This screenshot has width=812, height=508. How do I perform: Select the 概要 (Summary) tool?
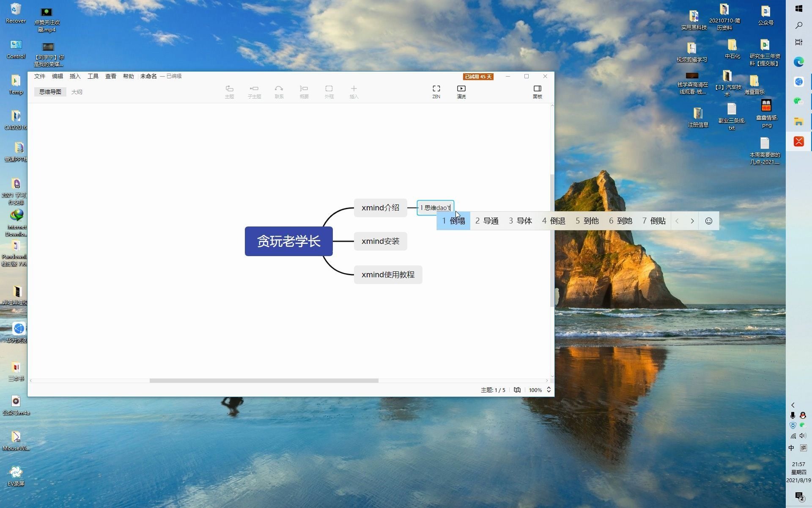pos(304,91)
